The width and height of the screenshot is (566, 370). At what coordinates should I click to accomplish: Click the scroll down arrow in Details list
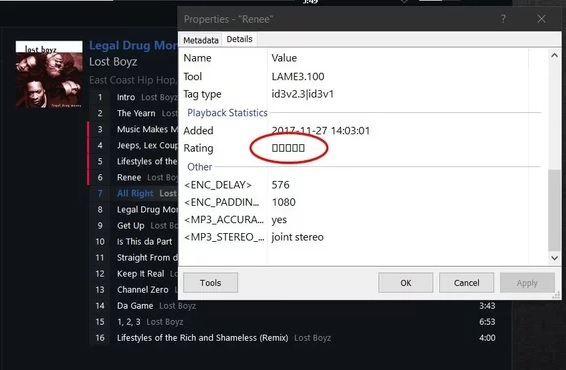[x=554, y=258]
